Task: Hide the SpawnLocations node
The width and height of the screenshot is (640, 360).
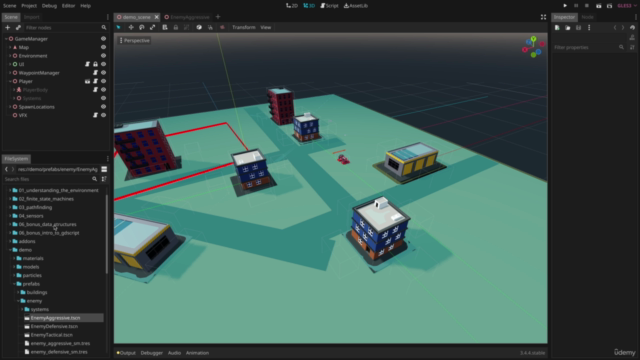Action: [103, 107]
